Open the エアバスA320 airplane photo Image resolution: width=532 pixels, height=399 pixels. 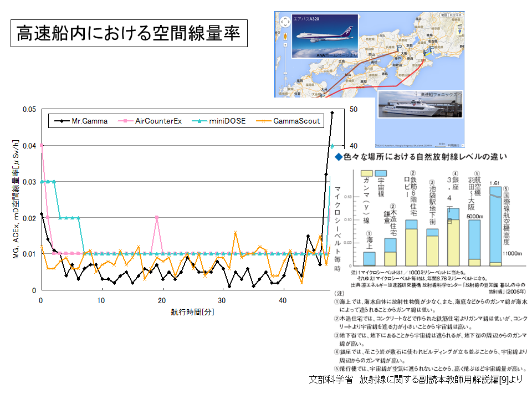[x=325, y=37]
